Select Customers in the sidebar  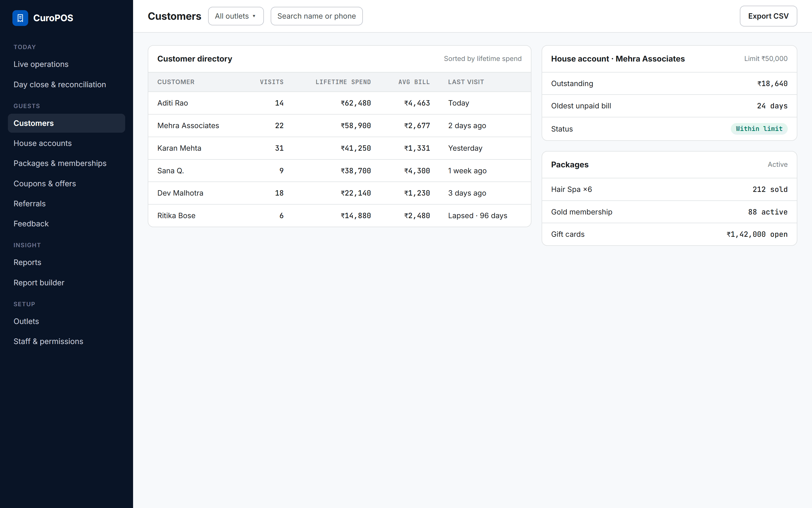[x=67, y=123]
